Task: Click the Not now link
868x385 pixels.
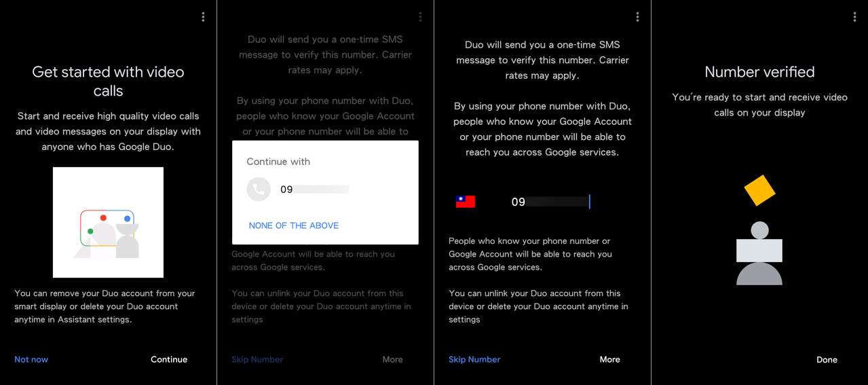Action: pos(31,359)
